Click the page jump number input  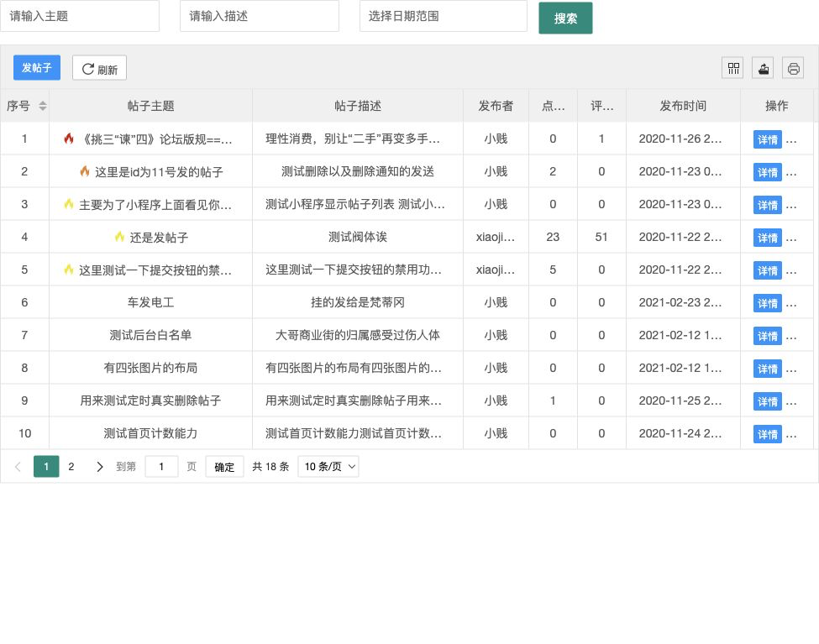point(161,466)
